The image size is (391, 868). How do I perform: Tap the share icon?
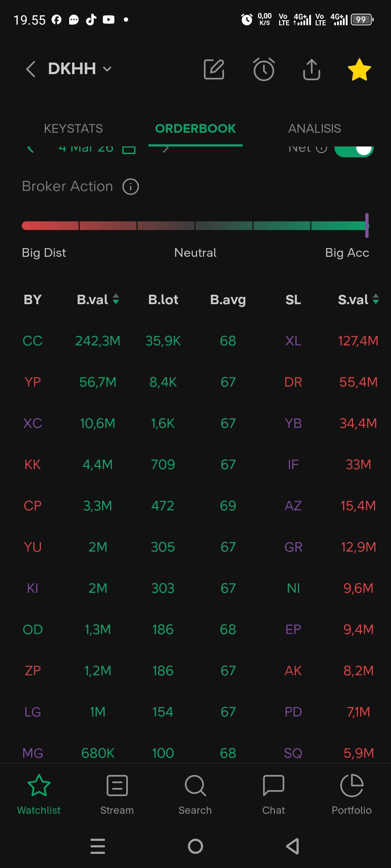(311, 69)
